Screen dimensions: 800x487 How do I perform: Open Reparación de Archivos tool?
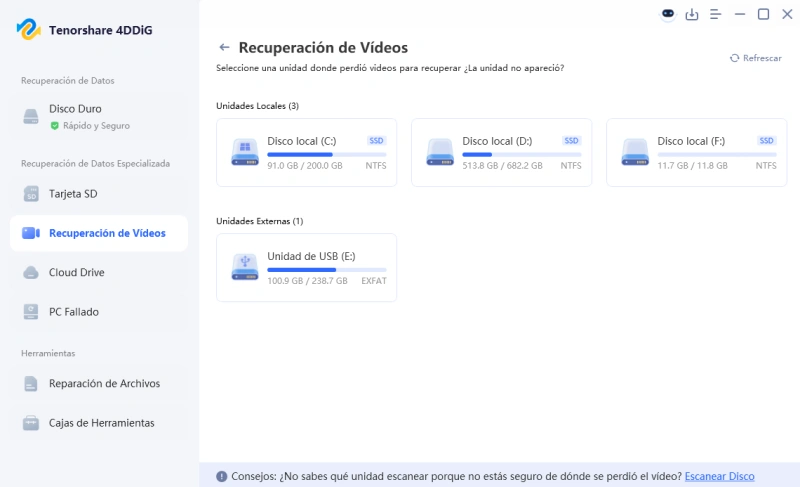pos(99,383)
